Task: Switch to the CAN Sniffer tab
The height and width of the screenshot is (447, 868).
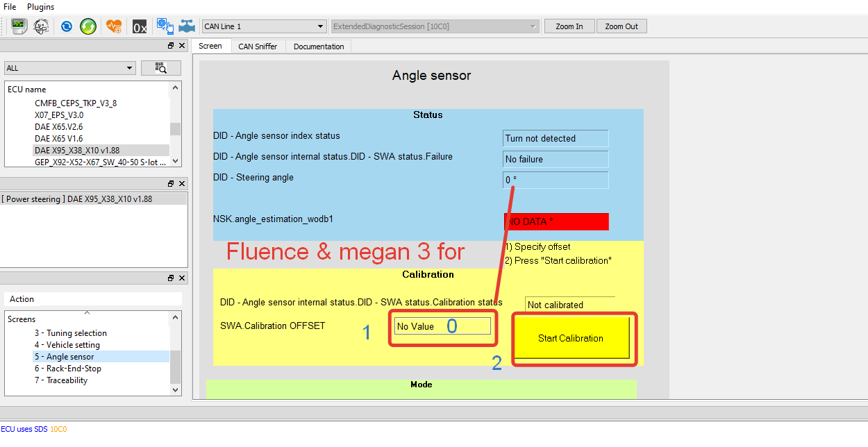Action: pyautogui.click(x=258, y=46)
